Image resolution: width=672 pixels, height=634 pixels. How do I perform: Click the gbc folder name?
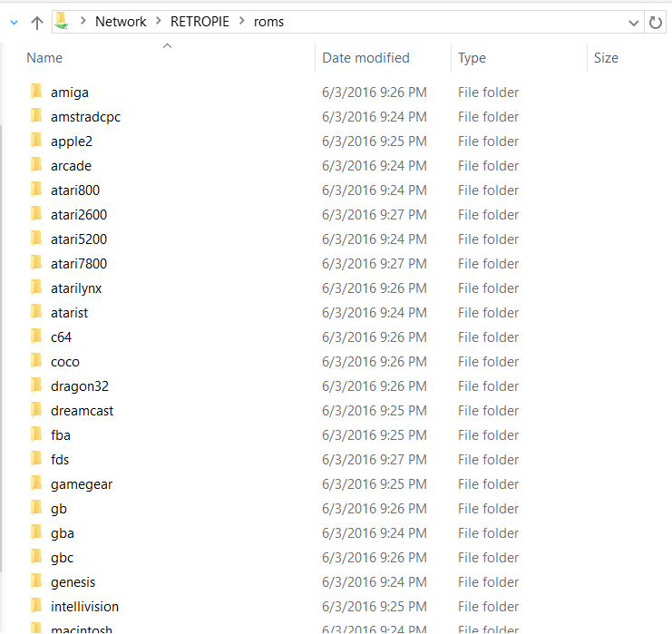(63, 558)
